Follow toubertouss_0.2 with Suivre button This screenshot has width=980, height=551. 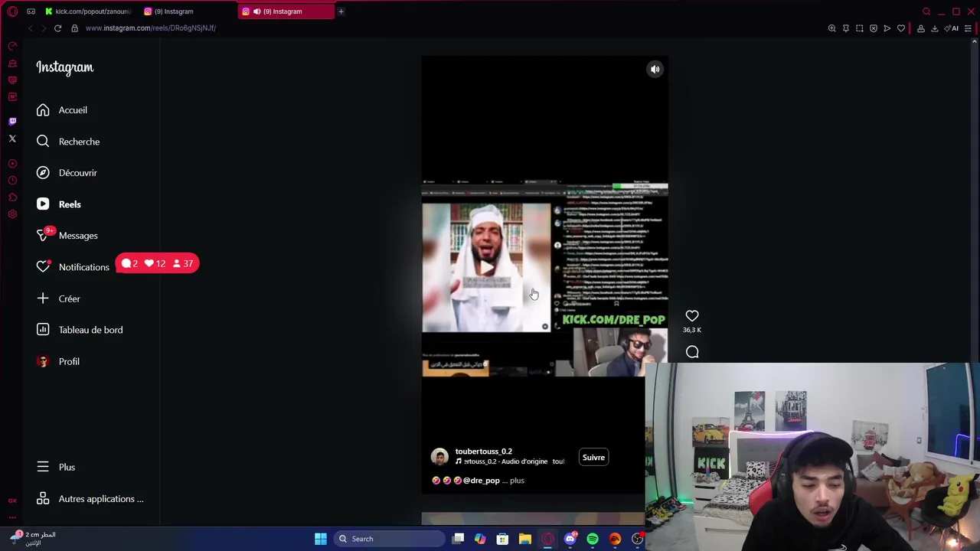click(x=593, y=458)
